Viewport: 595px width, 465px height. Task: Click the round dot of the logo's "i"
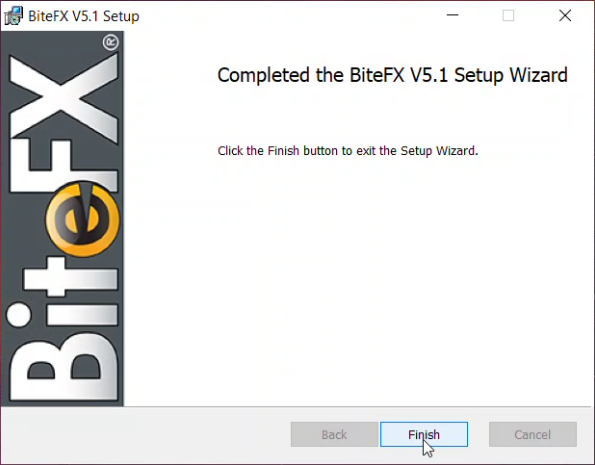point(19,314)
